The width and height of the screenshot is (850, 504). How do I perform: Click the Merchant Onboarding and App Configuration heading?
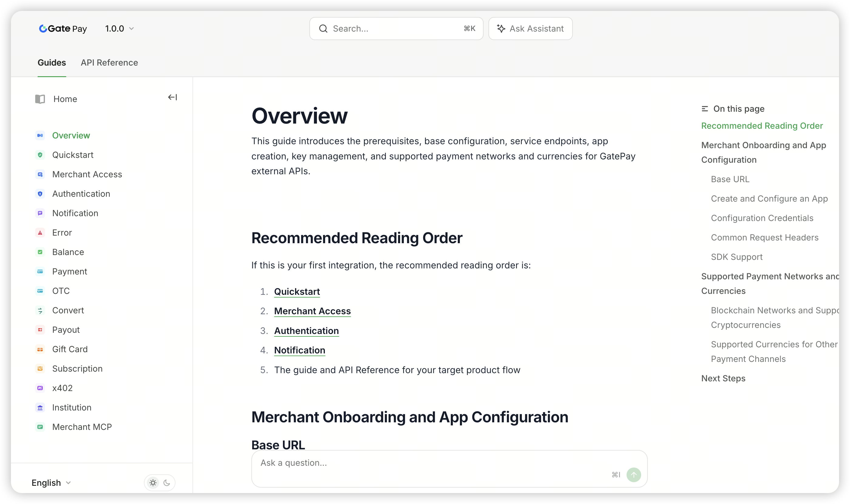(x=410, y=417)
